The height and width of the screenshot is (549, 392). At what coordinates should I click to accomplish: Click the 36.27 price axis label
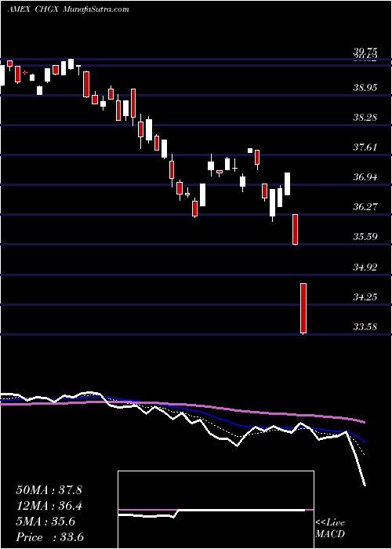coord(365,206)
